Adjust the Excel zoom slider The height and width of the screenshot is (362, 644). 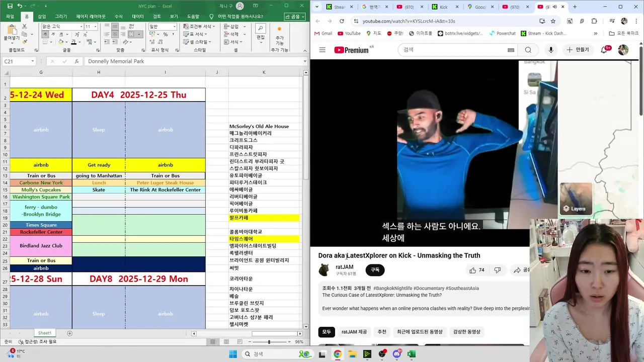point(269,342)
